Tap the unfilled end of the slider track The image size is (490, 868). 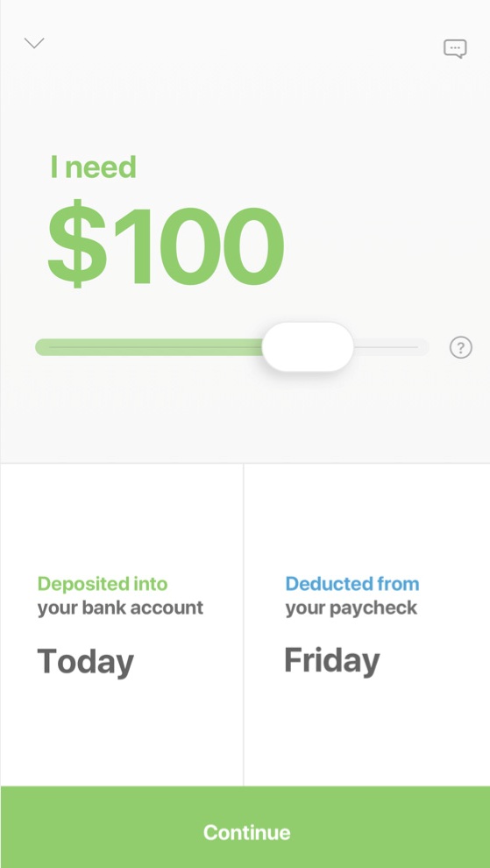coord(391,347)
